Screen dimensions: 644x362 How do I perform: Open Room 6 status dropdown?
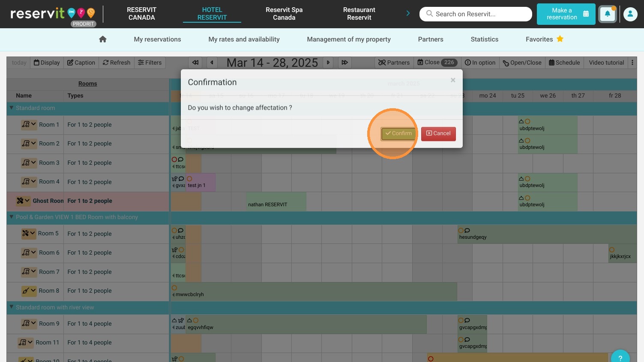pos(29,252)
